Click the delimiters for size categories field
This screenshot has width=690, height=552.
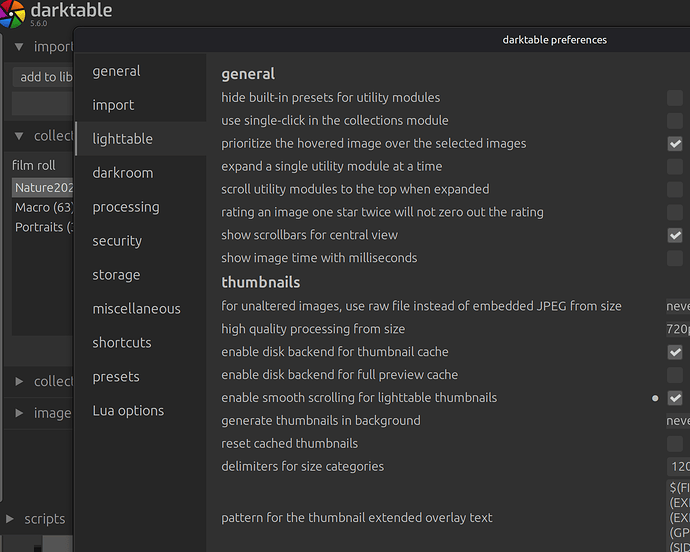(678, 467)
